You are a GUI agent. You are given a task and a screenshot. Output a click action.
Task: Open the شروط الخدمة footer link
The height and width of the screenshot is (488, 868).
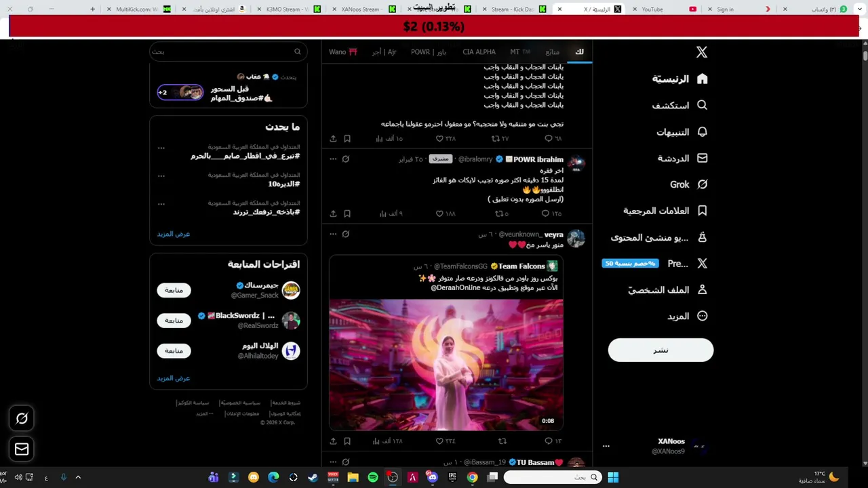285,403
